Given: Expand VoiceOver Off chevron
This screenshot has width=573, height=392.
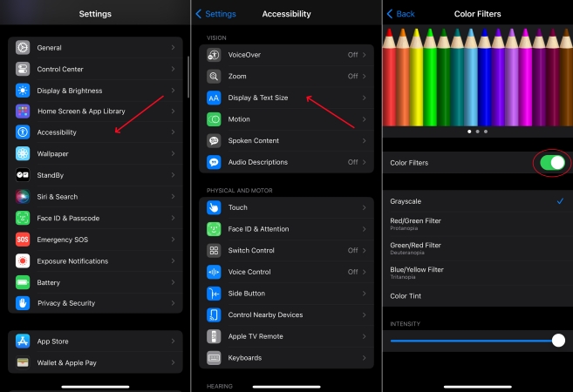Looking at the screenshot, I should point(364,55).
